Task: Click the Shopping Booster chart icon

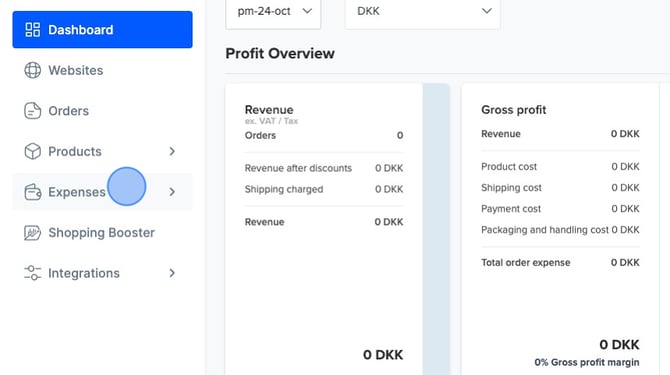Action: (x=32, y=232)
